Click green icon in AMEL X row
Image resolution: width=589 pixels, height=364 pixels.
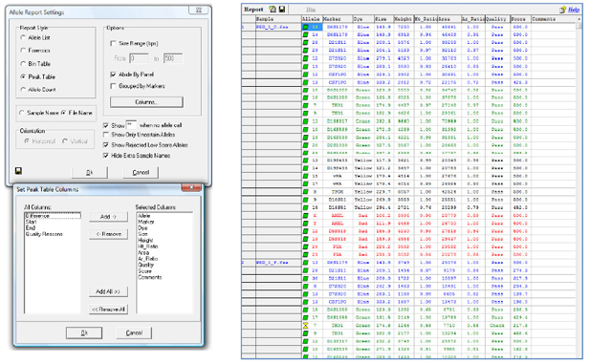pos(305,215)
